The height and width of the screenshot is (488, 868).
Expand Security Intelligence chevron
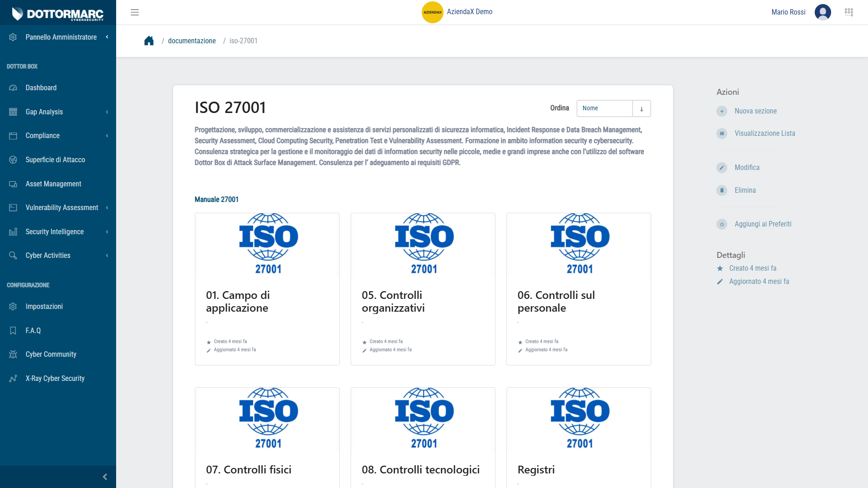[107, 232]
